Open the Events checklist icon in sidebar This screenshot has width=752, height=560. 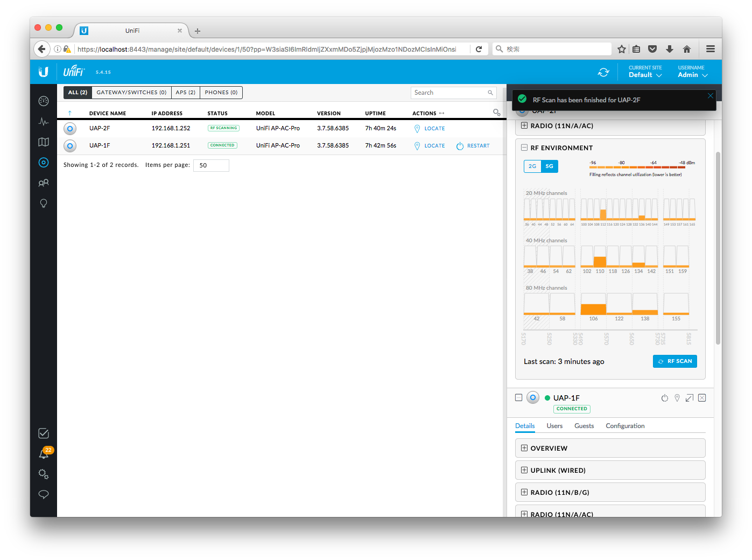(x=44, y=433)
